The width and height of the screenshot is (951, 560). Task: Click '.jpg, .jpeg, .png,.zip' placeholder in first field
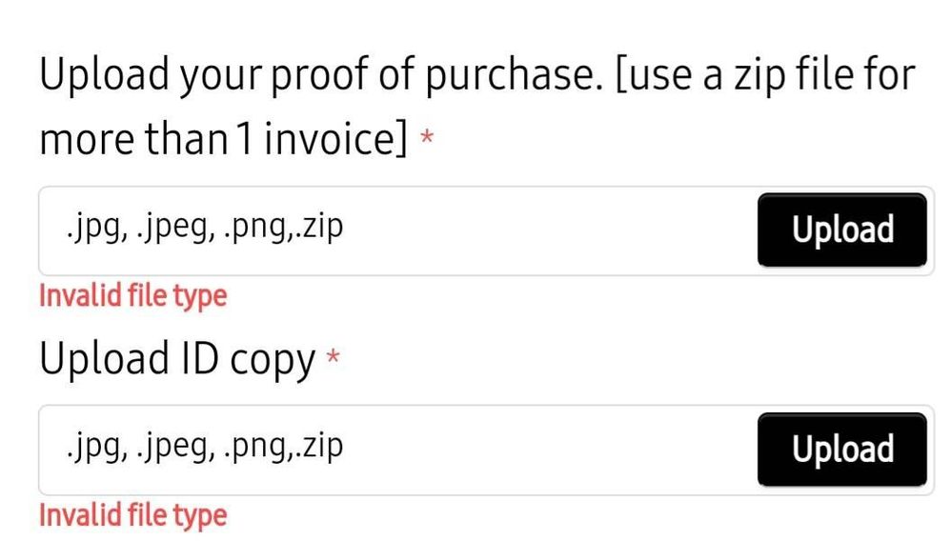pyautogui.click(x=204, y=228)
